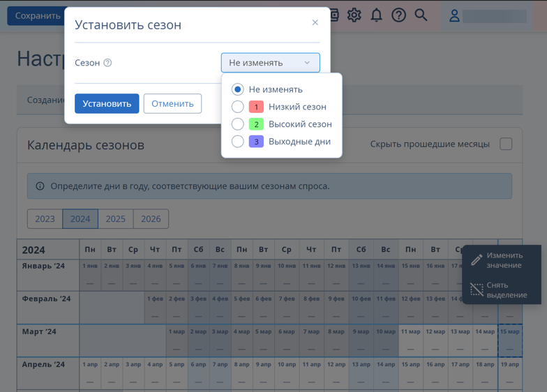
Task: Click the pencil icon Изменить значение
Action: (477, 259)
